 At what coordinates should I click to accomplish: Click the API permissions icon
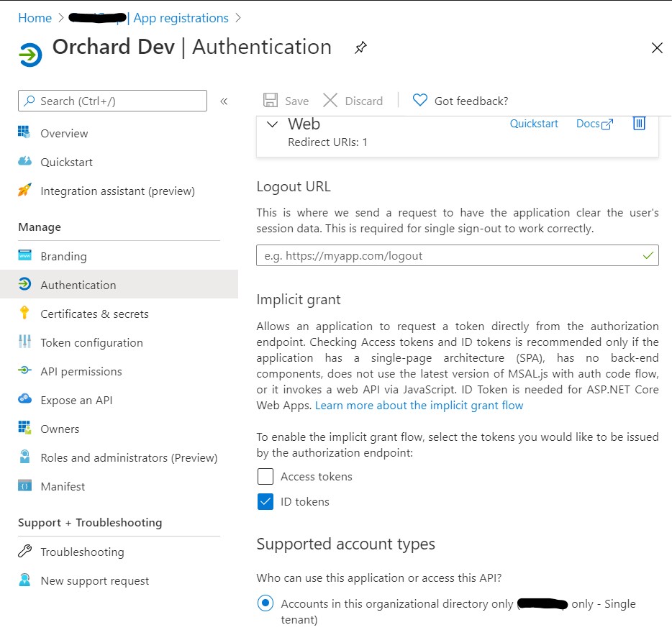tap(24, 370)
